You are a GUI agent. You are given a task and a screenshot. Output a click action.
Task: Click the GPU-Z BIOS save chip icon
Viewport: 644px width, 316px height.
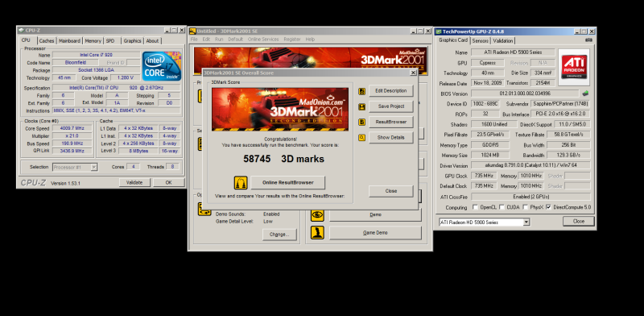[586, 94]
